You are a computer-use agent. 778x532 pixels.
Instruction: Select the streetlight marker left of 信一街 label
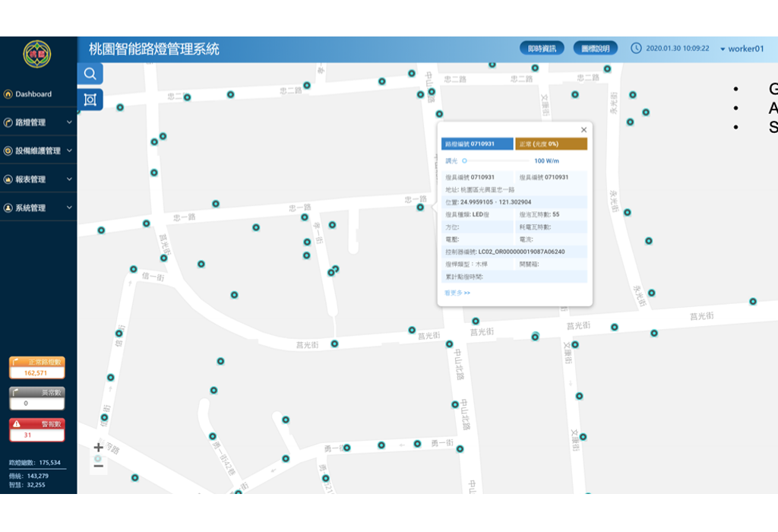(x=134, y=269)
